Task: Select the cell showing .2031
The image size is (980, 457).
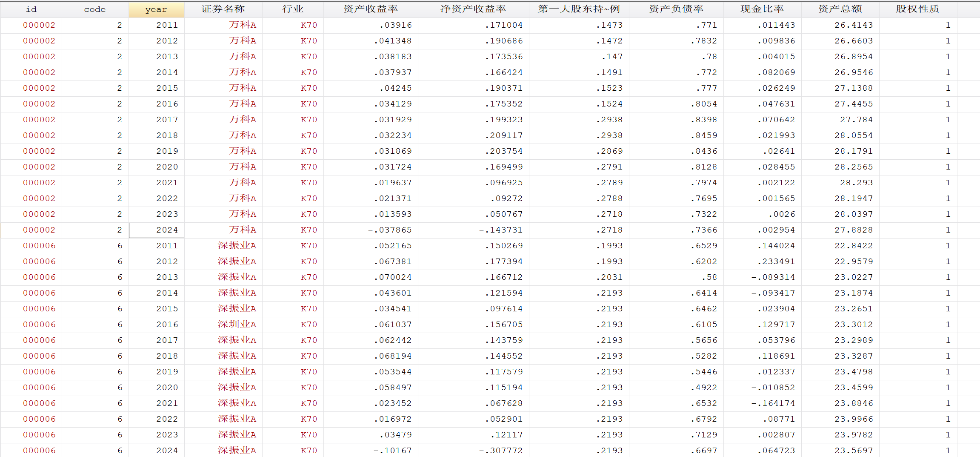Action: 579,277
